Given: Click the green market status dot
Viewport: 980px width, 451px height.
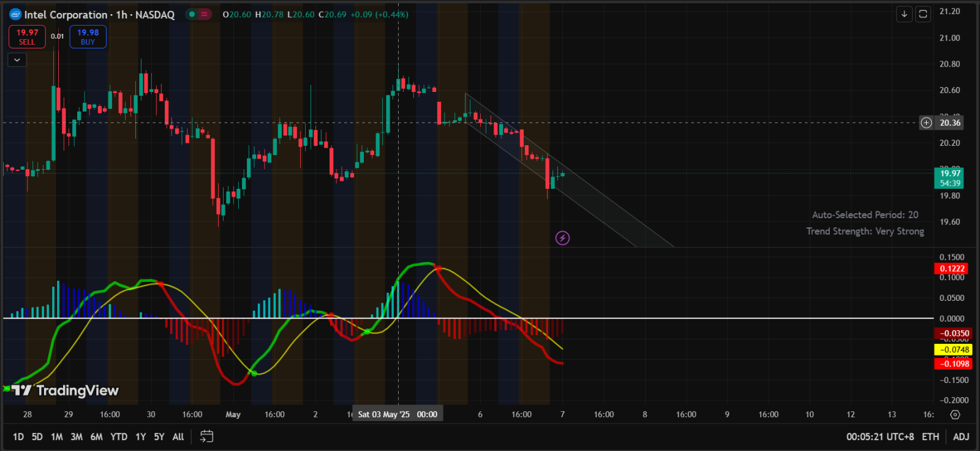Looking at the screenshot, I should [192, 14].
